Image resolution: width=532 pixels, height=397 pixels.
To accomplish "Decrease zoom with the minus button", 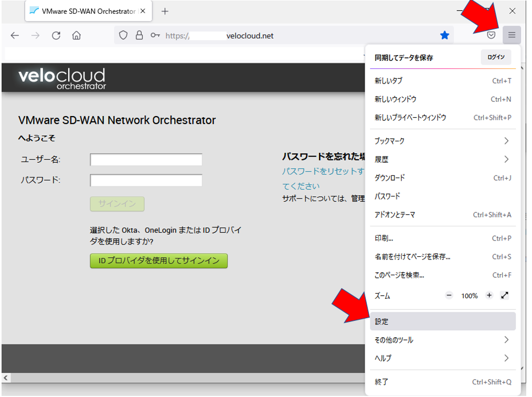I will click(449, 296).
